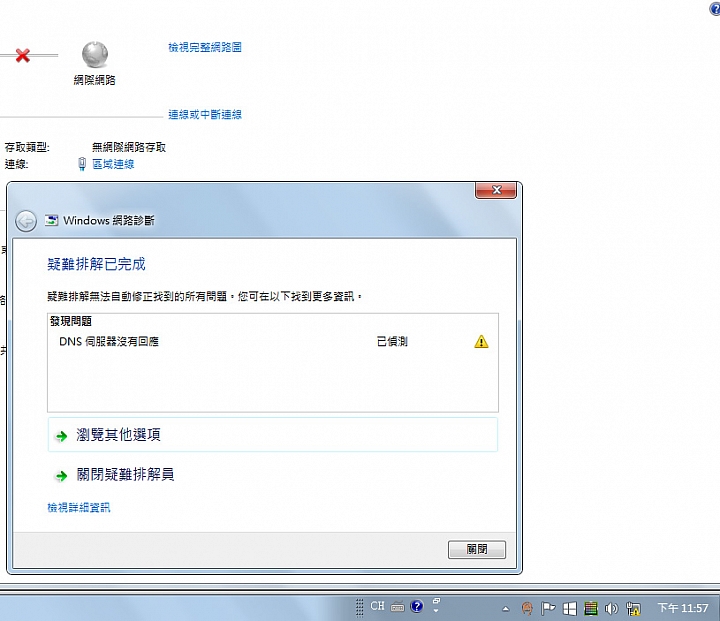Click the red X broken connection icon
Screen dimensions: 720x621
22,56
